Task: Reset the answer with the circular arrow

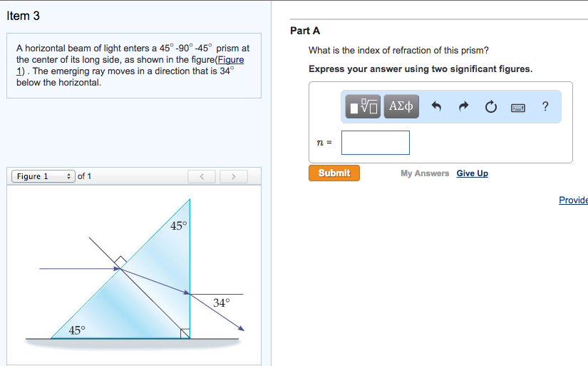Action: [490, 107]
